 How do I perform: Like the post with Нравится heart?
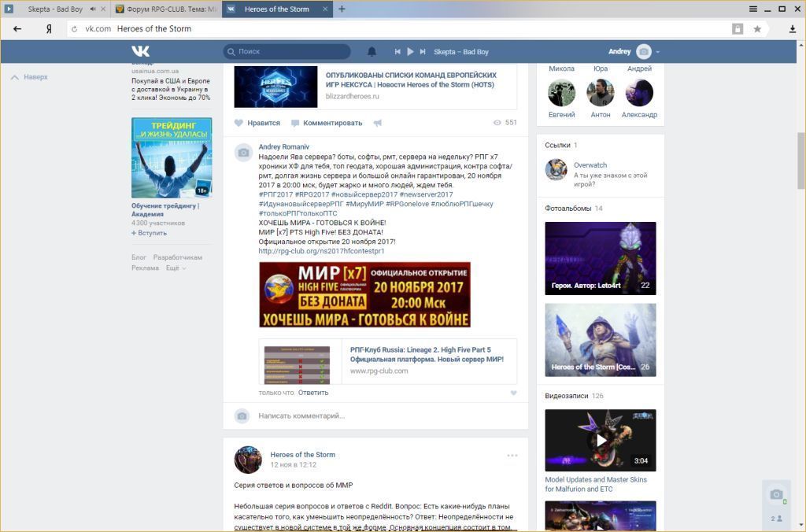coord(257,123)
